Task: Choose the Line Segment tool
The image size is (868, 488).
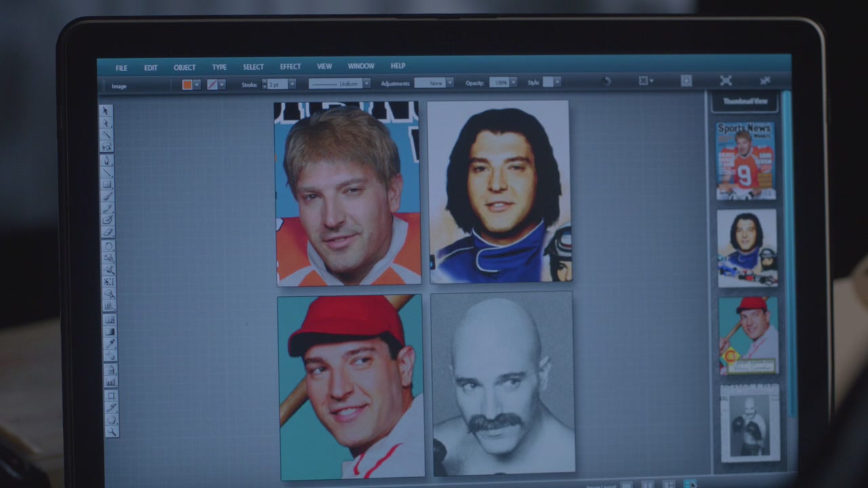Action: (x=106, y=173)
